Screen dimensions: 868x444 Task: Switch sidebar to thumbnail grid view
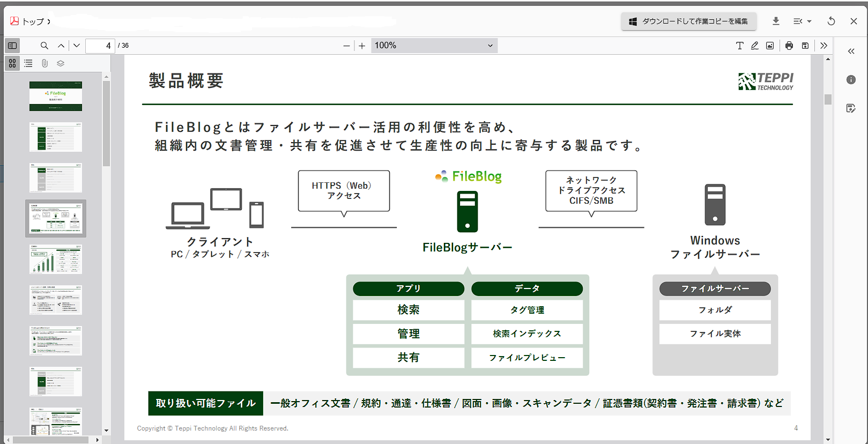click(x=12, y=63)
